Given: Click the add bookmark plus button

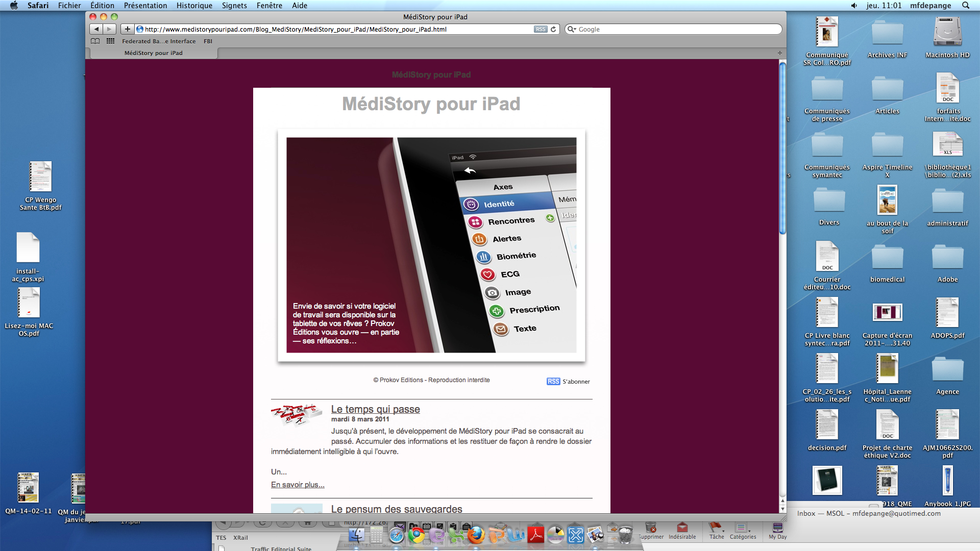Looking at the screenshot, I should click(128, 29).
